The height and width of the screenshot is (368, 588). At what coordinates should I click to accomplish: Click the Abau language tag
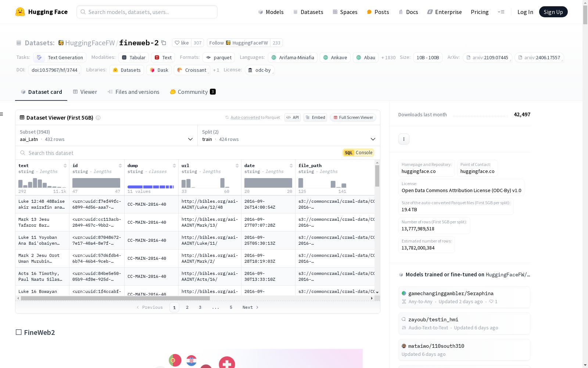366,57
